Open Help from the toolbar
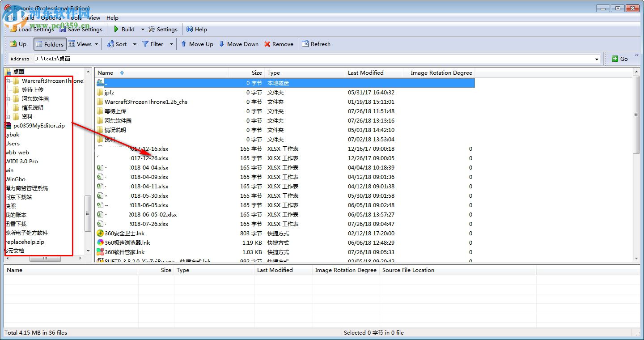Screen dimensions: 644x340 [x=196, y=30]
